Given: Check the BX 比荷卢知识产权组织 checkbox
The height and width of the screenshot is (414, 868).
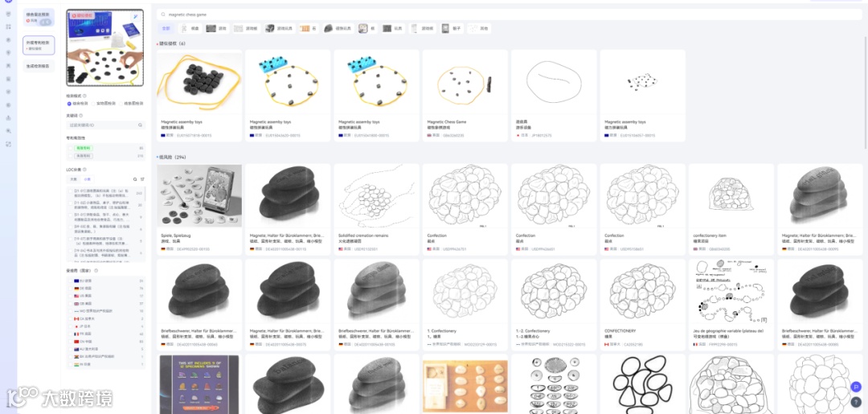Looking at the screenshot, I should pos(70,356).
